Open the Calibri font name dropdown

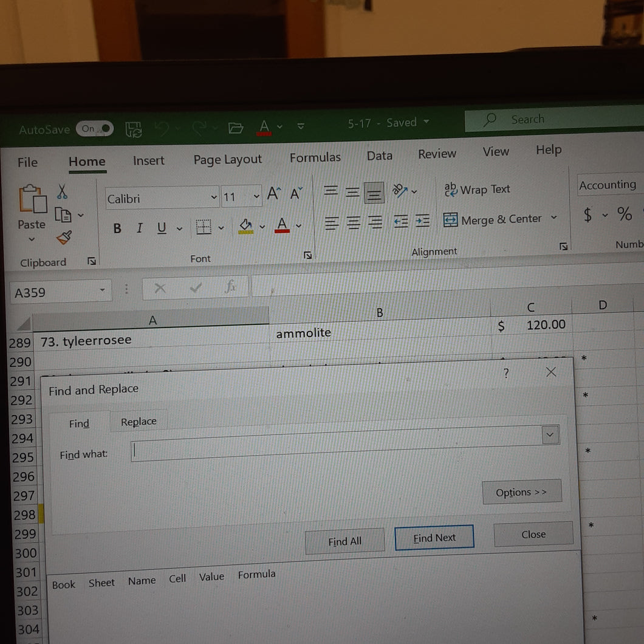pyautogui.click(x=214, y=197)
